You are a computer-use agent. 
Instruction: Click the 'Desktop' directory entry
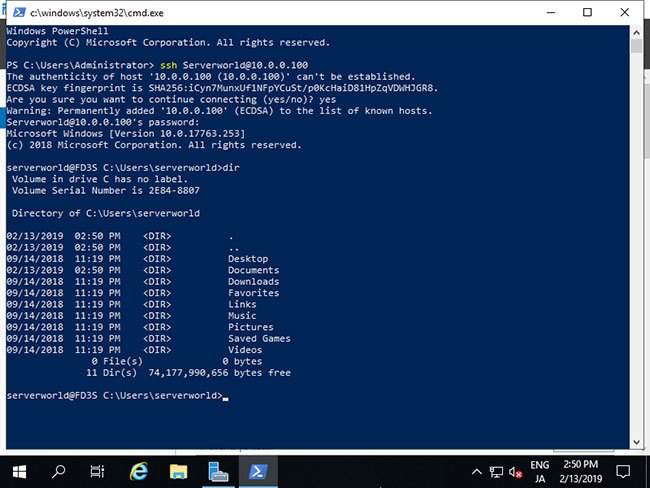pyautogui.click(x=248, y=259)
